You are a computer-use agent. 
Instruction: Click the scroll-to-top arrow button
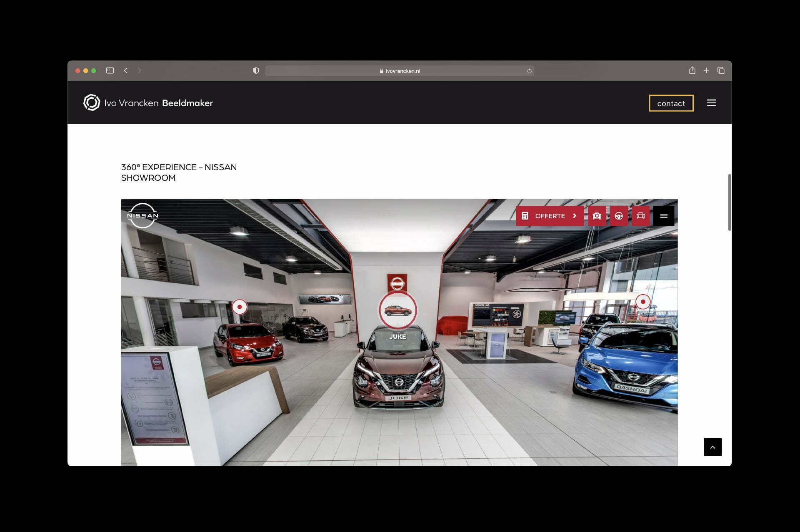point(712,447)
